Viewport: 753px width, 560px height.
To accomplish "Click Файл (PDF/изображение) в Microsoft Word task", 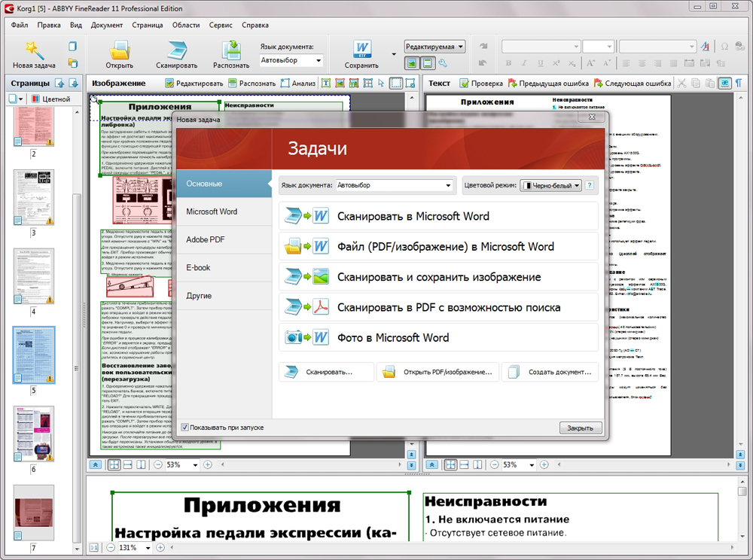I will (438, 247).
